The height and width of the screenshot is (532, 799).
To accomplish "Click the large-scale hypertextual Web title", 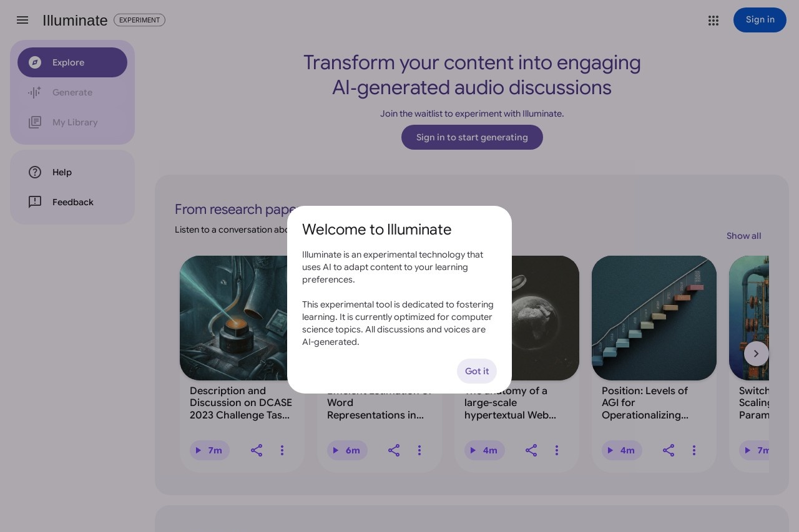I will pos(510,403).
